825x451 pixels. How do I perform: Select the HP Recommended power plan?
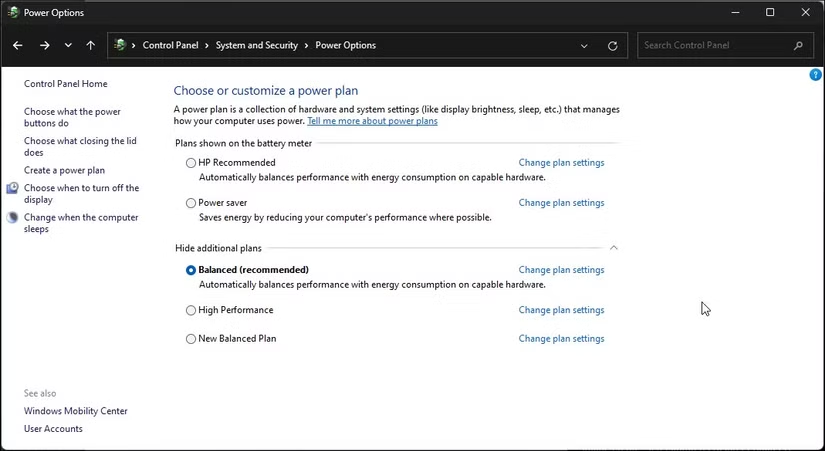[190, 163]
